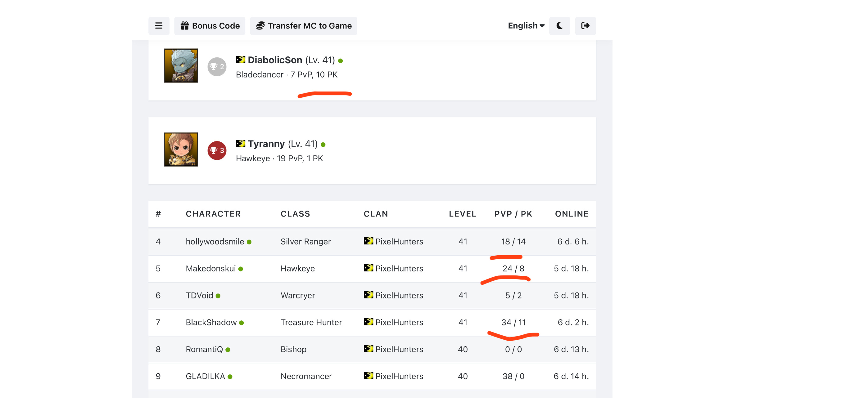Viewport: 868px width, 398px height.
Task: Click online status dot beside GLADILKA
Action: tap(230, 377)
